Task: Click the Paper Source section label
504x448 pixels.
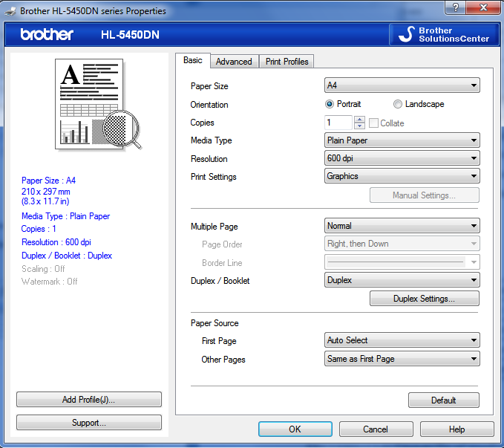Action: (215, 323)
